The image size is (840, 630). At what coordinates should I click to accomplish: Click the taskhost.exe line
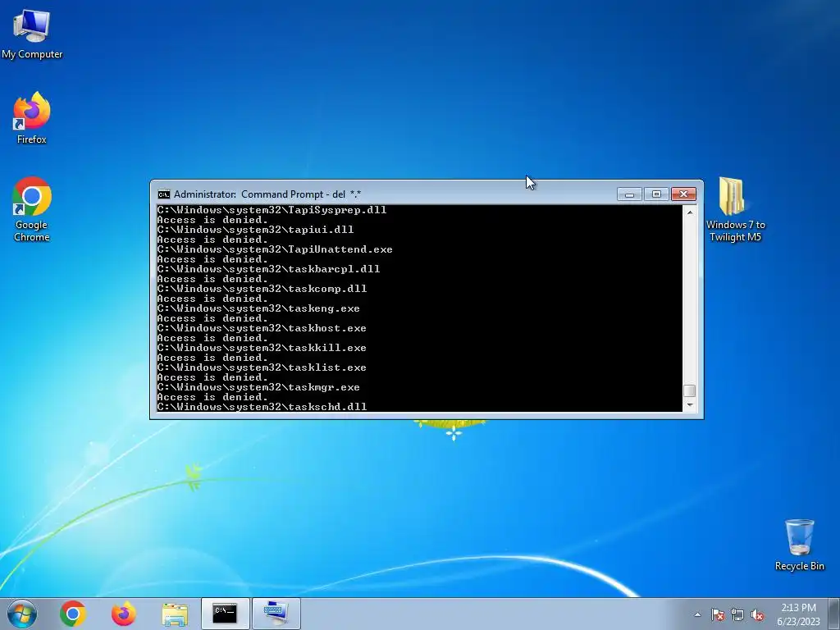(x=262, y=328)
